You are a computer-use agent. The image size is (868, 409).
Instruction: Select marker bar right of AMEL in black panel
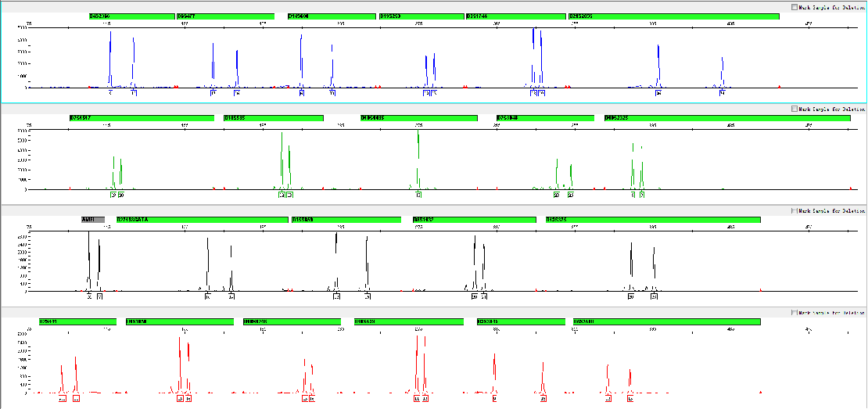[202, 220]
